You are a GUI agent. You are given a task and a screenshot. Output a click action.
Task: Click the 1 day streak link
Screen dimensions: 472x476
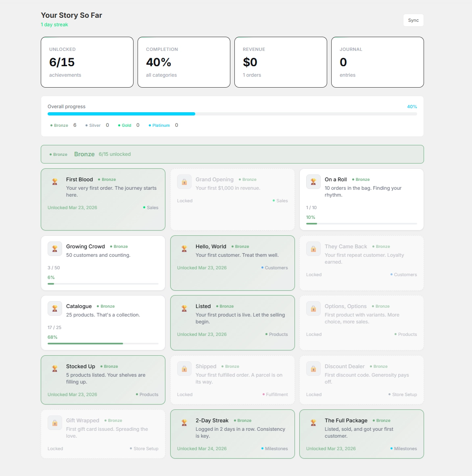coord(54,25)
